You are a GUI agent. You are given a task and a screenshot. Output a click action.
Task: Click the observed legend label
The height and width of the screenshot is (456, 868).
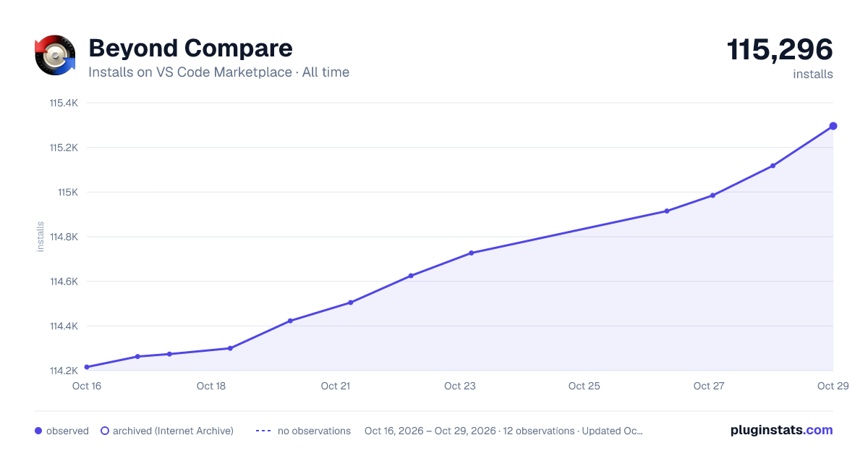point(67,431)
